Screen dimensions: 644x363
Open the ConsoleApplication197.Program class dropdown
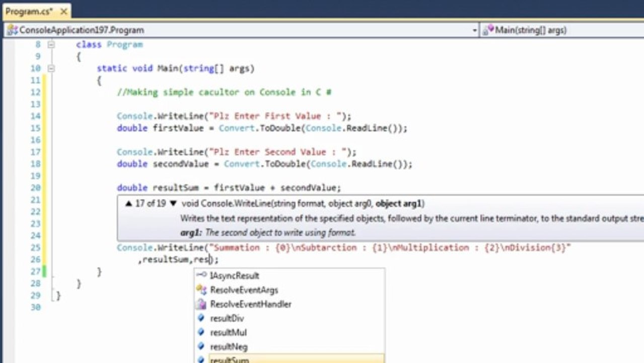point(474,30)
